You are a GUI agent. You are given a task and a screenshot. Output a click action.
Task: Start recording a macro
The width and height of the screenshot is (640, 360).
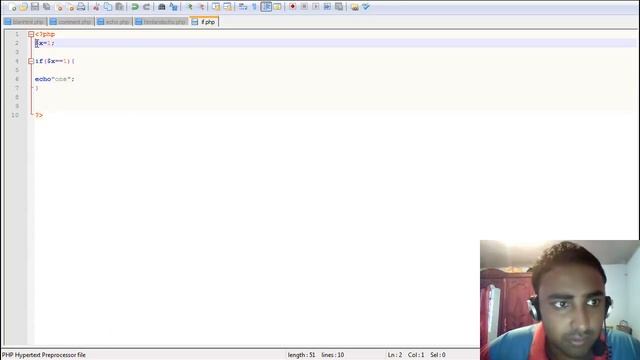[292, 7]
